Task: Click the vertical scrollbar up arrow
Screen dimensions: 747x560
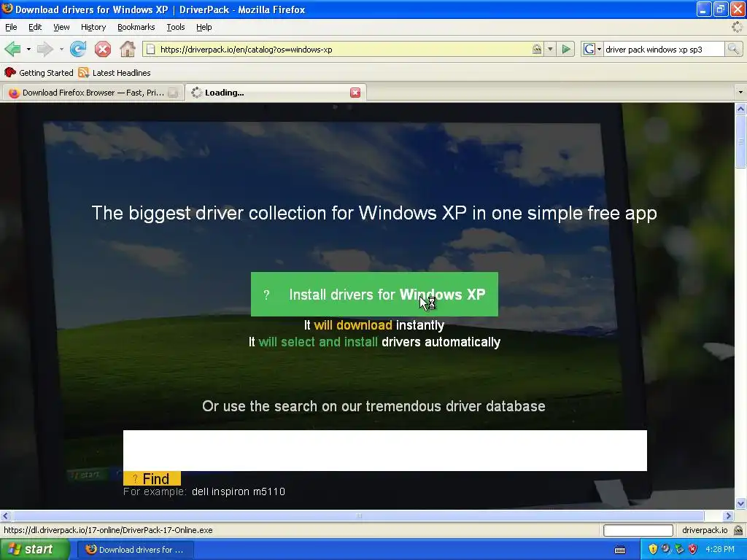Action: tap(740, 109)
